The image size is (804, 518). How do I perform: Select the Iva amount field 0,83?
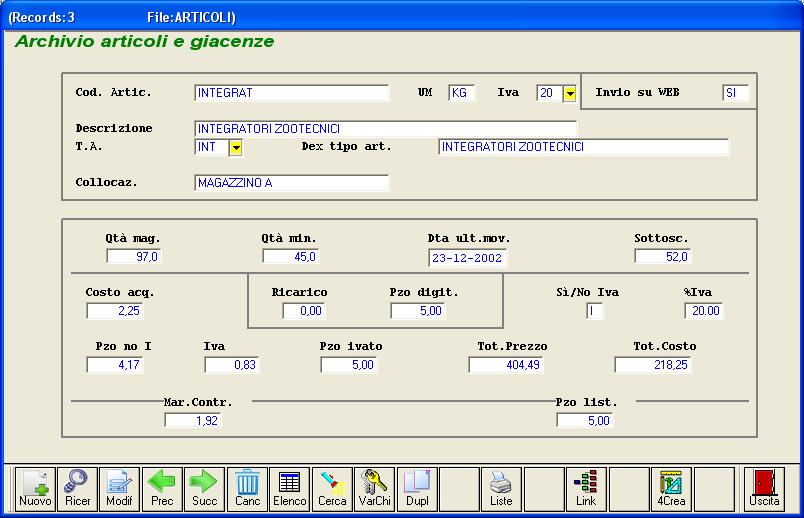pos(232,365)
